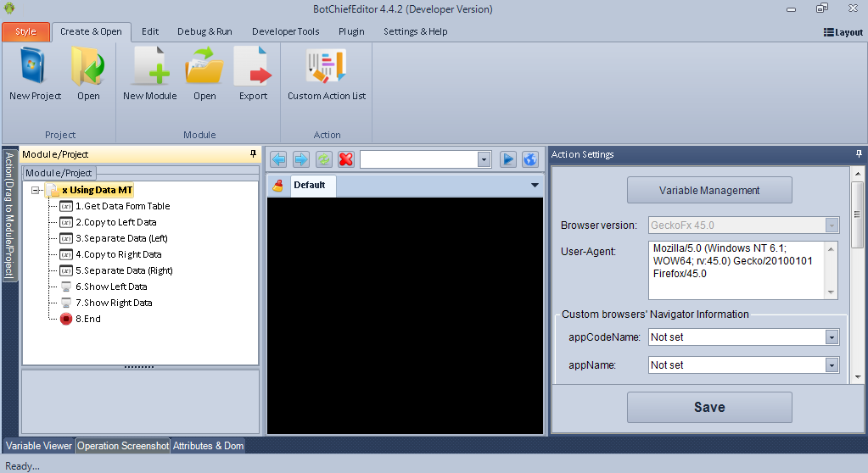Open the Custom Action List

tap(327, 68)
